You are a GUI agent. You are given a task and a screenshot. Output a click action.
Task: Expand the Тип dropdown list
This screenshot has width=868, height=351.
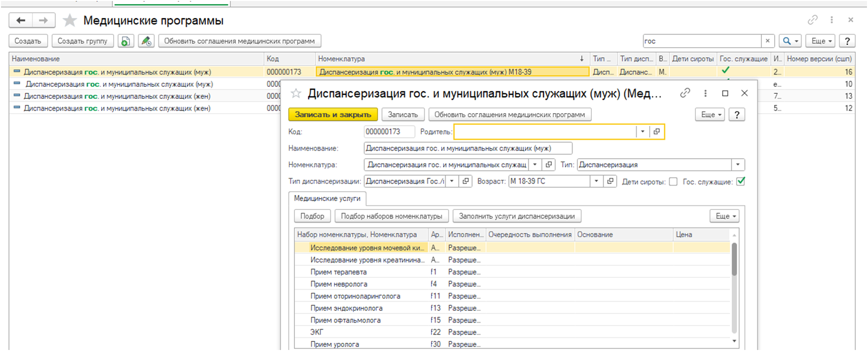tap(738, 165)
